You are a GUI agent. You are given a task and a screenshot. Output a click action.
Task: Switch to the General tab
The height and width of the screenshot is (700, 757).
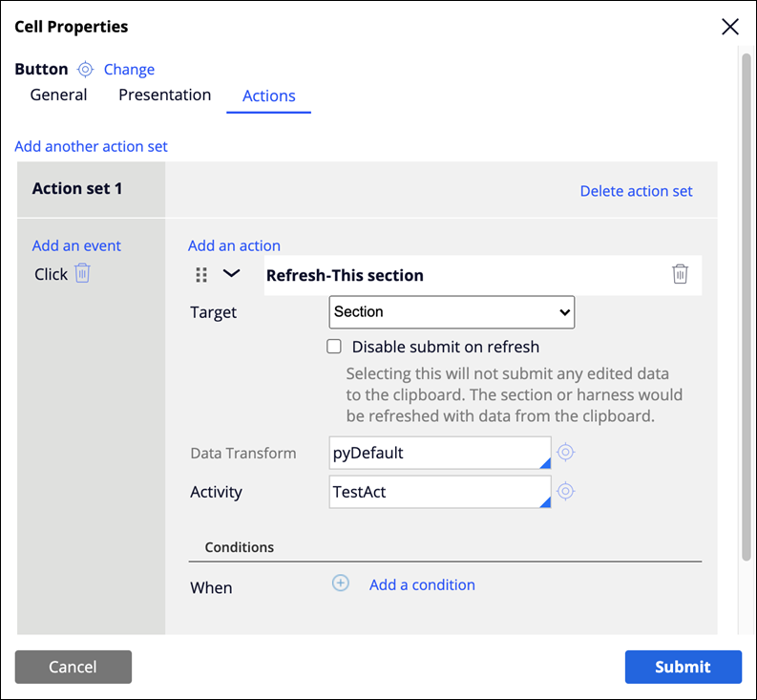[x=58, y=95]
